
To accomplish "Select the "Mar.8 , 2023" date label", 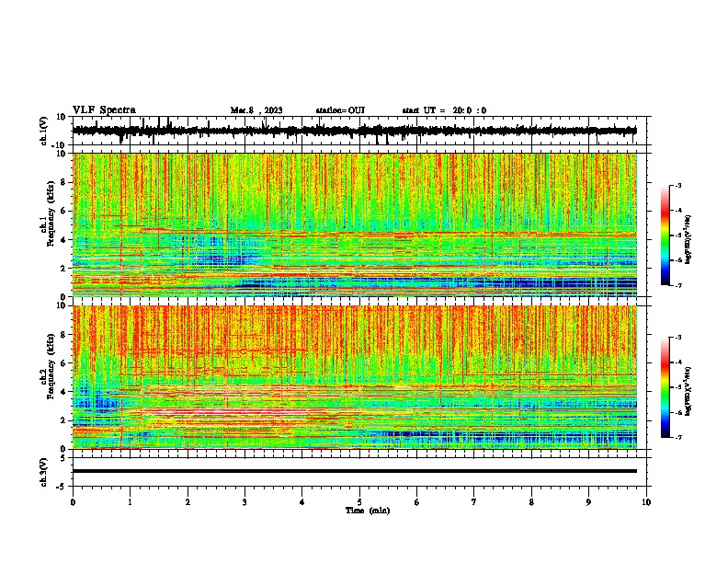I will pyautogui.click(x=256, y=110).
